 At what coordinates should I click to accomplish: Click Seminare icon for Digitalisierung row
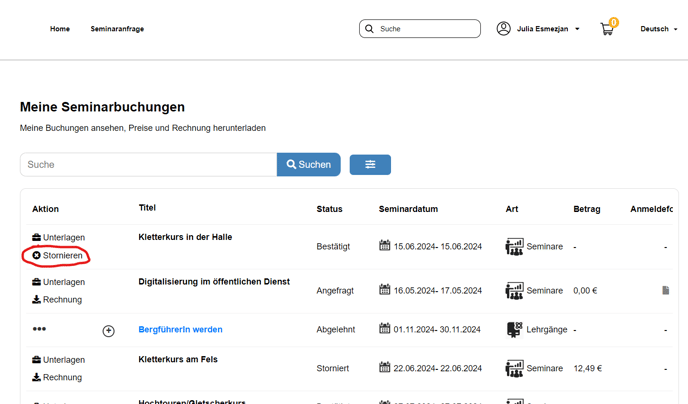(514, 290)
